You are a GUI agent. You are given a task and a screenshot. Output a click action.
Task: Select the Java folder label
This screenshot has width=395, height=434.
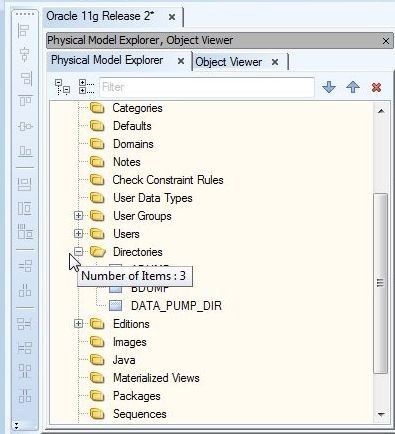tap(124, 360)
